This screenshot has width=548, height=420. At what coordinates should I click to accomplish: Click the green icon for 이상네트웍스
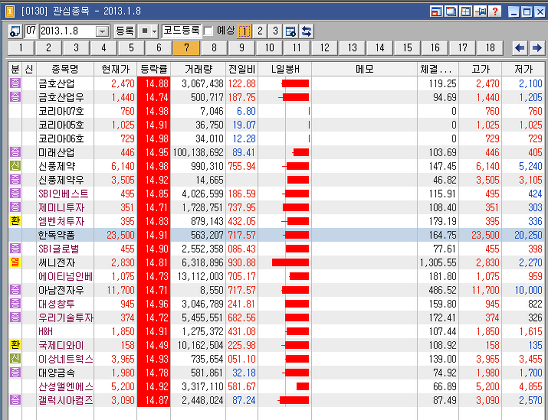[x=15, y=359]
